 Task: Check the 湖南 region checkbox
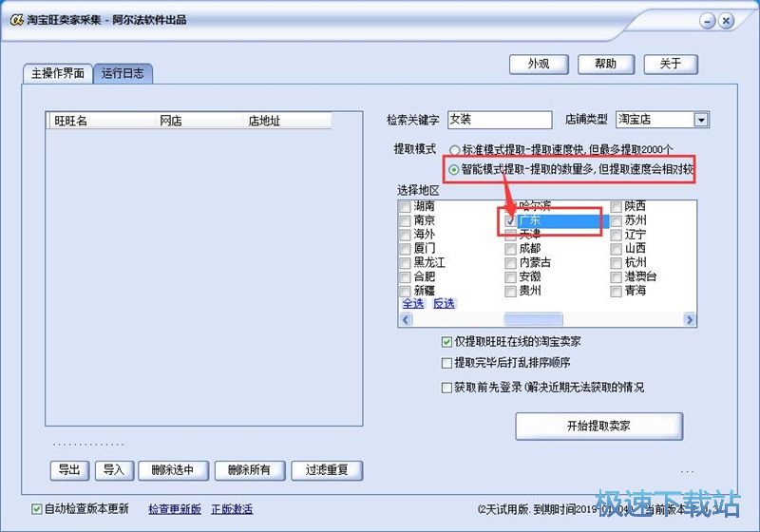[x=405, y=207]
